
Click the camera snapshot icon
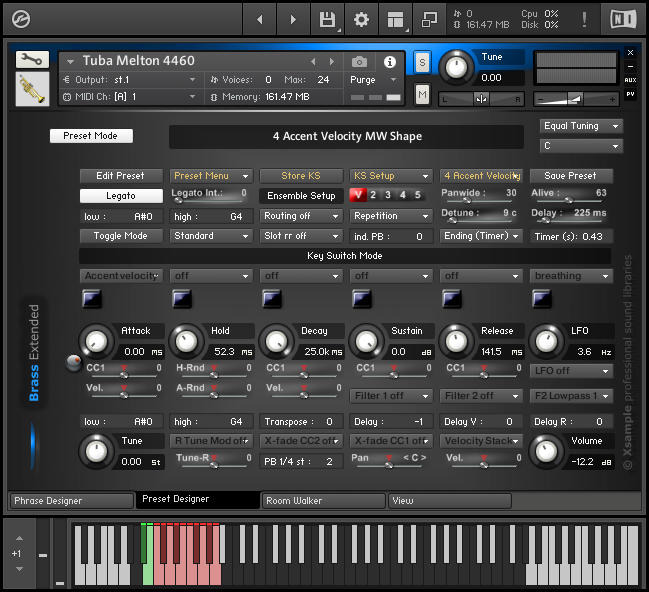tap(359, 62)
